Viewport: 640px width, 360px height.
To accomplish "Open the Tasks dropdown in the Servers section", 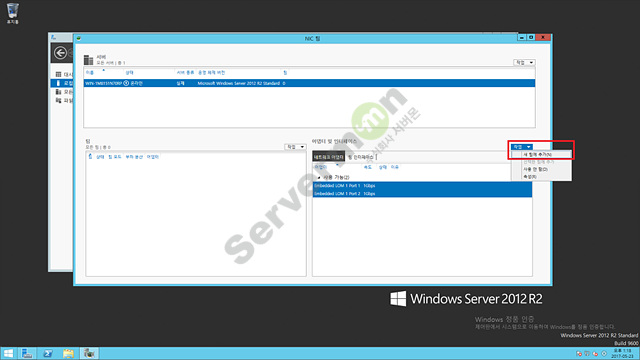I will tap(524, 62).
